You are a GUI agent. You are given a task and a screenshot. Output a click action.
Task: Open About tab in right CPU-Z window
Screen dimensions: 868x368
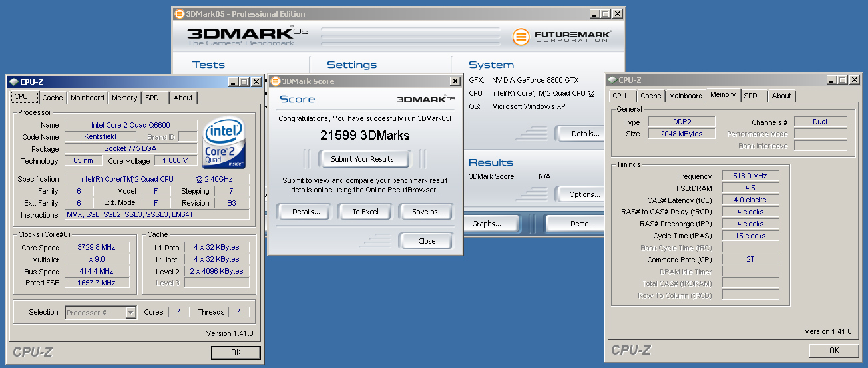click(x=781, y=96)
